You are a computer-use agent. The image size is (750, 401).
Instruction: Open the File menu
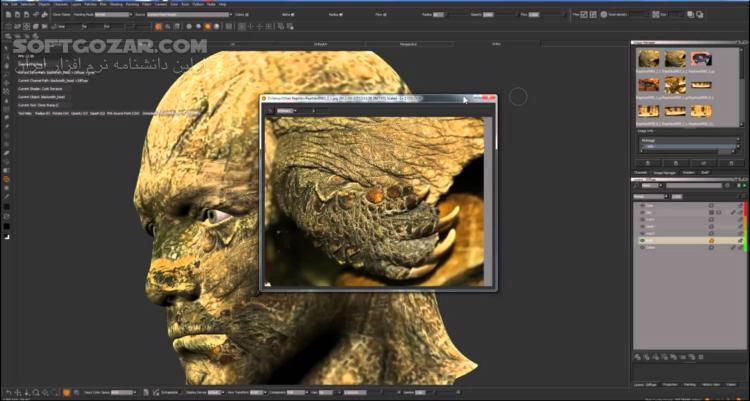click(x=5, y=4)
